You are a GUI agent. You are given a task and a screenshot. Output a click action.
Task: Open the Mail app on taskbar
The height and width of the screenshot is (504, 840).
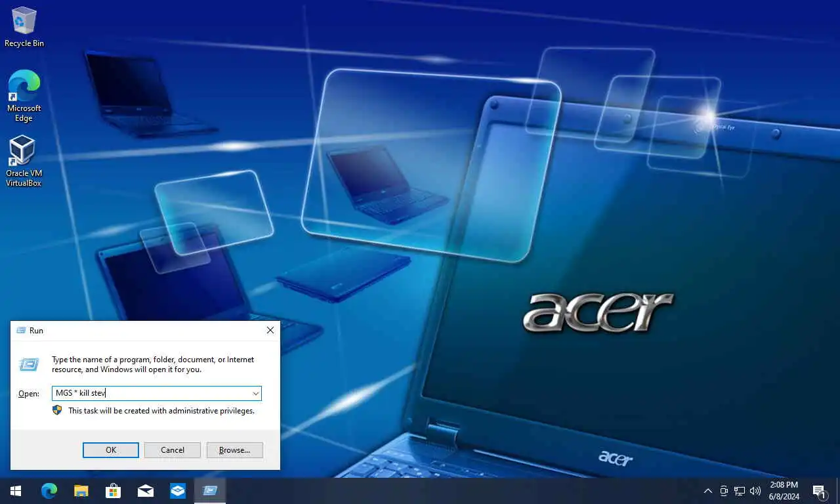(x=146, y=491)
